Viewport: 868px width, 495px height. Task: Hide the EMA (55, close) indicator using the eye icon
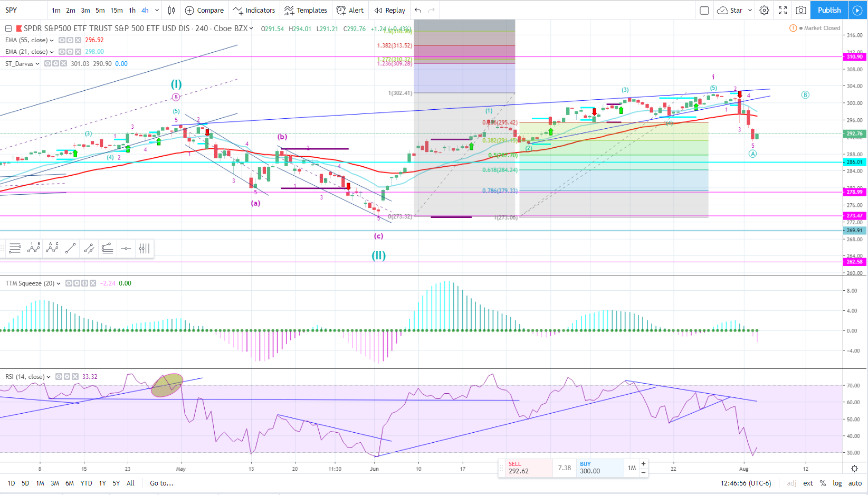(62, 40)
